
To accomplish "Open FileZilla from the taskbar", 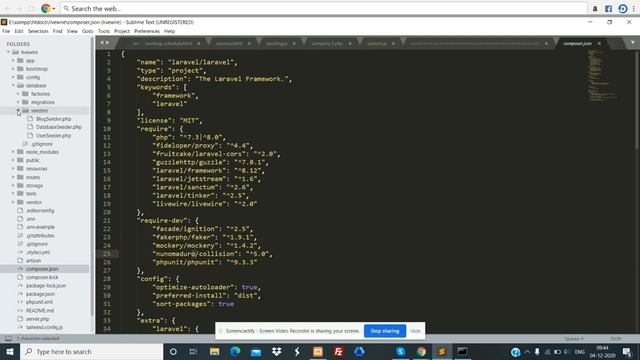I will [x=338, y=351].
